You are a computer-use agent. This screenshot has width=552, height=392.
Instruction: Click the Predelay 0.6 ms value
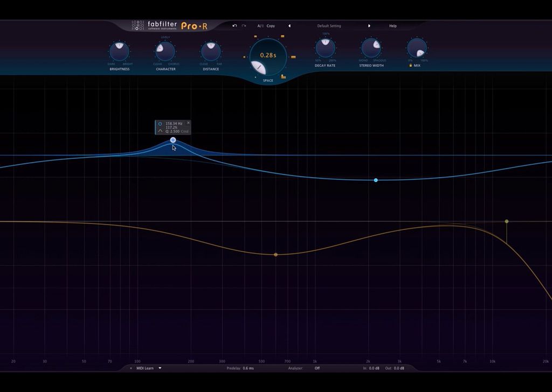(248, 368)
